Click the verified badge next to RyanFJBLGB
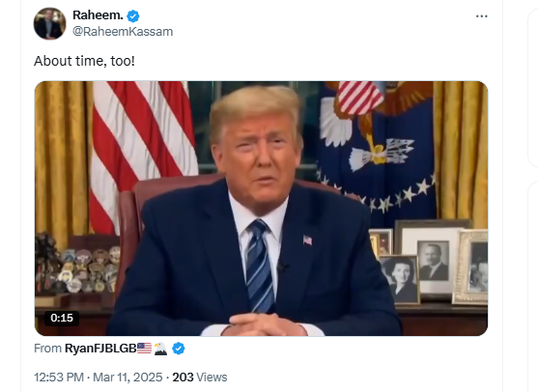The width and height of the screenshot is (538, 392). 179,349
